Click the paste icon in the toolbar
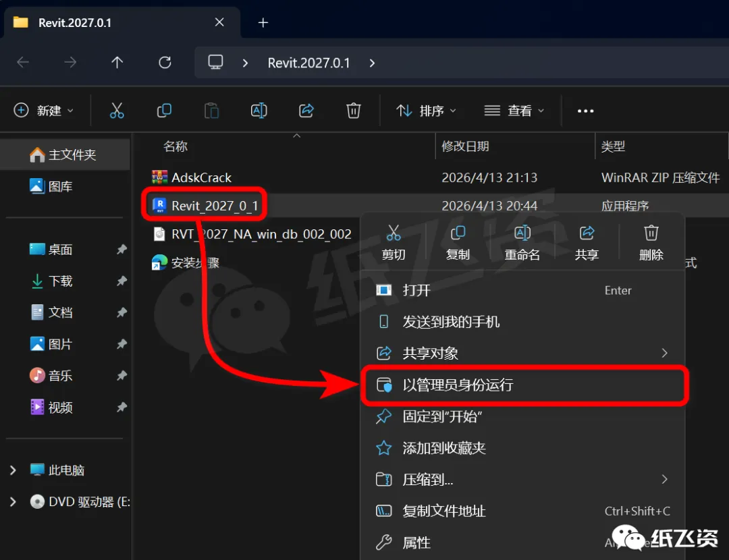The width and height of the screenshot is (729, 560). [211, 111]
